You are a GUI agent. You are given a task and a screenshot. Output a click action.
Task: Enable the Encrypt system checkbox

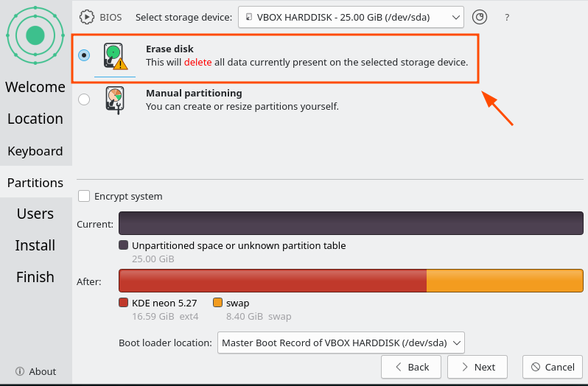[x=84, y=196]
